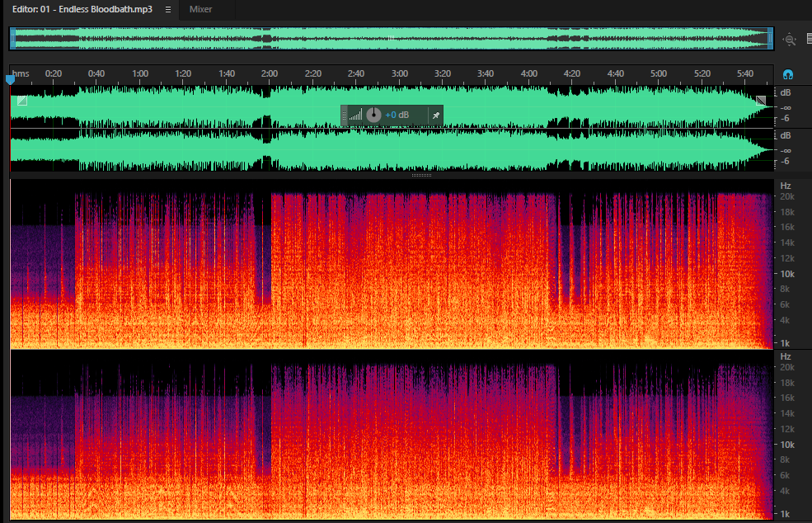Click 4:20 on the timeline ruler
The image size is (812, 523).
572,73
